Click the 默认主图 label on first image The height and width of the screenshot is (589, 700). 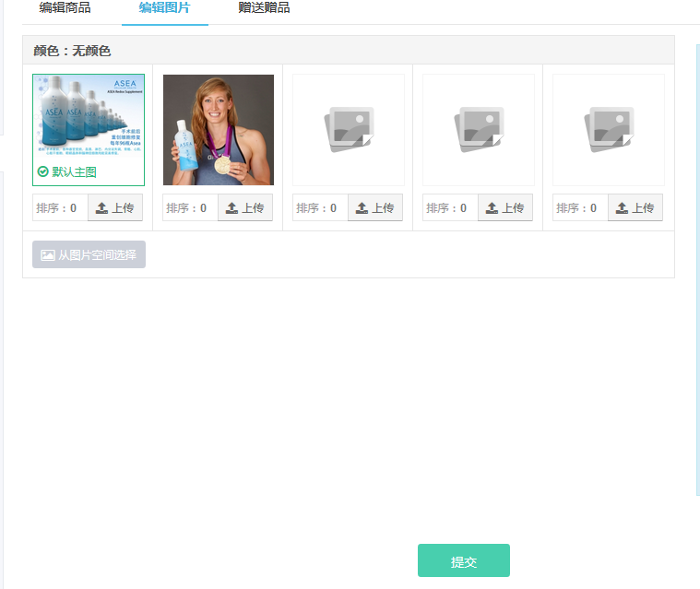(x=74, y=171)
